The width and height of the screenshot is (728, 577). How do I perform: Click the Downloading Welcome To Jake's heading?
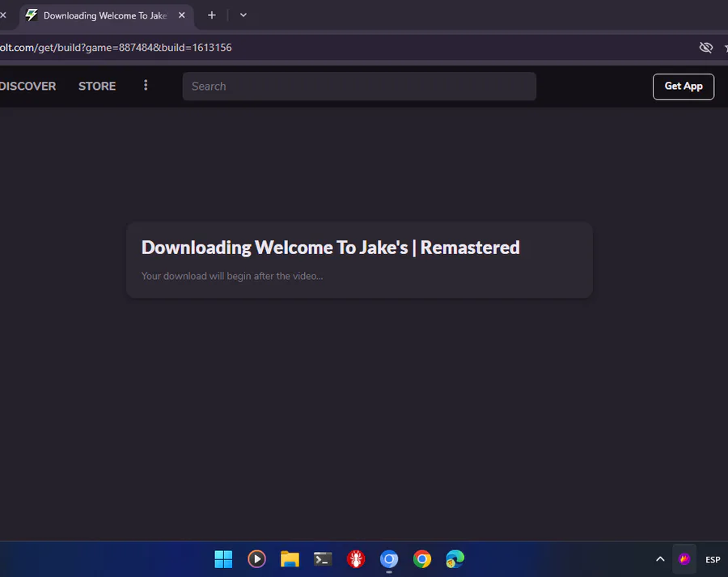tap(330, 248)
